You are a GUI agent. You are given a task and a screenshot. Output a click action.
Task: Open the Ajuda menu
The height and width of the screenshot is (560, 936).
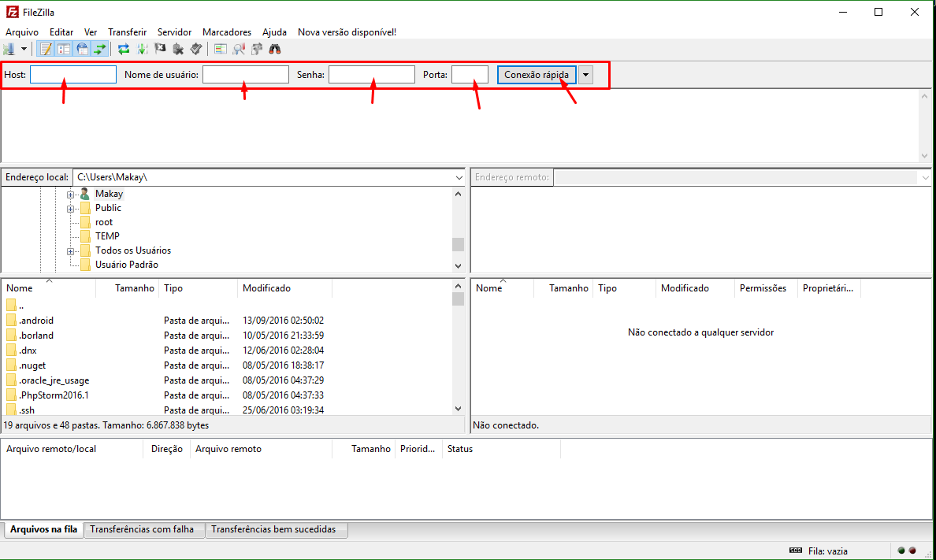click(x=275, y=32)
